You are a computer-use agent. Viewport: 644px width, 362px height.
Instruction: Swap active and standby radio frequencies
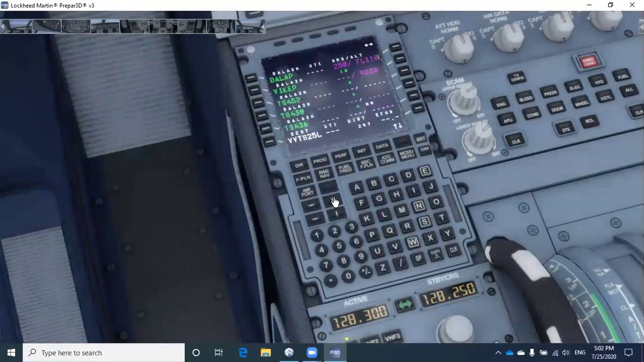pyautogui.click(x=405, y=305)
